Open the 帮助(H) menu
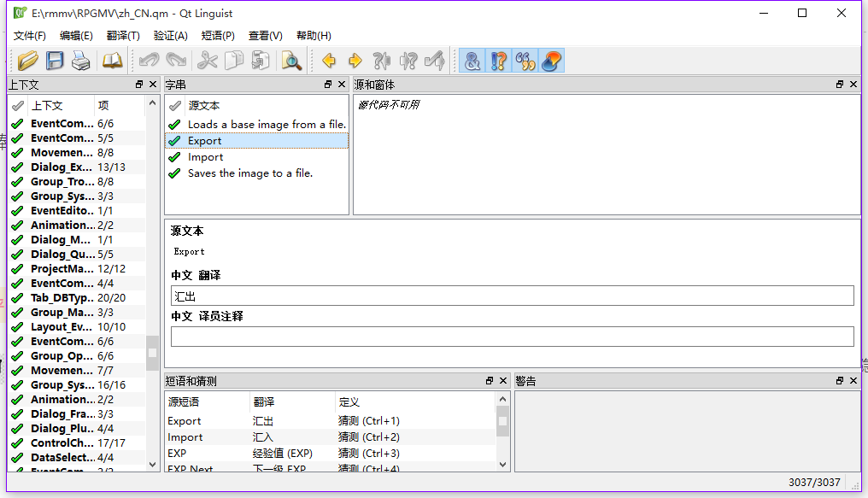This screenshot has width=868, height=498. coord(314,35)
